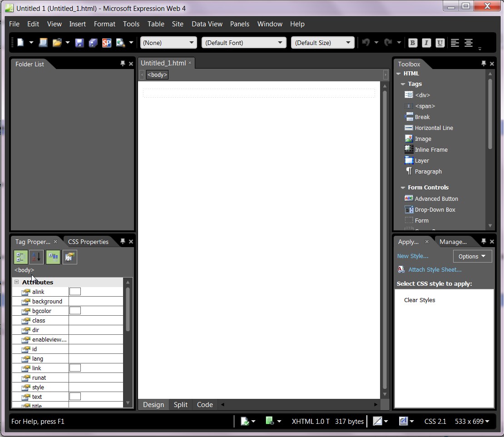504x437 pixels.
Task: Collapse the Attributes section
Action: (17, 282)
